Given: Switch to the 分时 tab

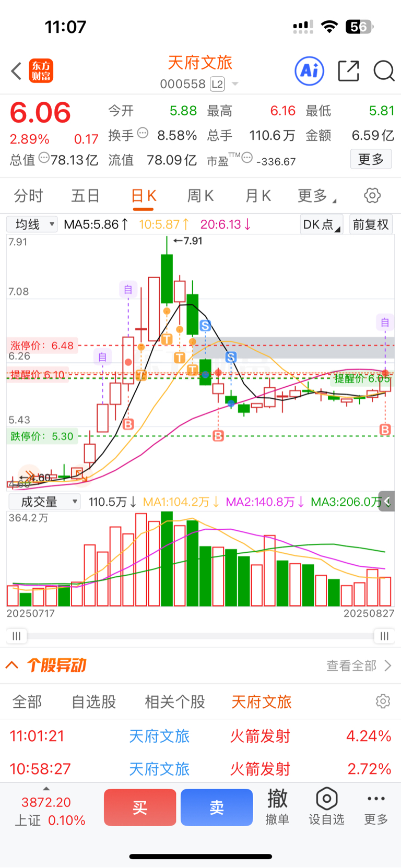Looking at the screenshot, I should [x=28, y=196].
